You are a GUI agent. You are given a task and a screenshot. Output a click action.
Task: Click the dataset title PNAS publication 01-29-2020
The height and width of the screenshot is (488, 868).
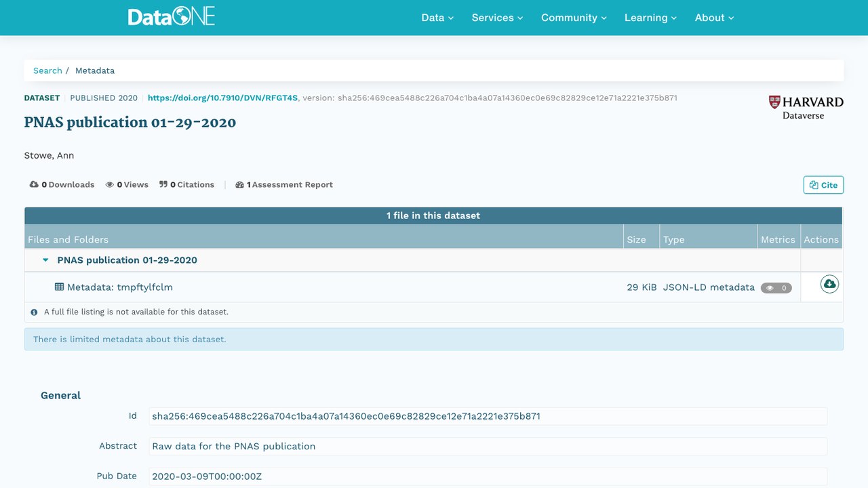[x=130, y=123]
